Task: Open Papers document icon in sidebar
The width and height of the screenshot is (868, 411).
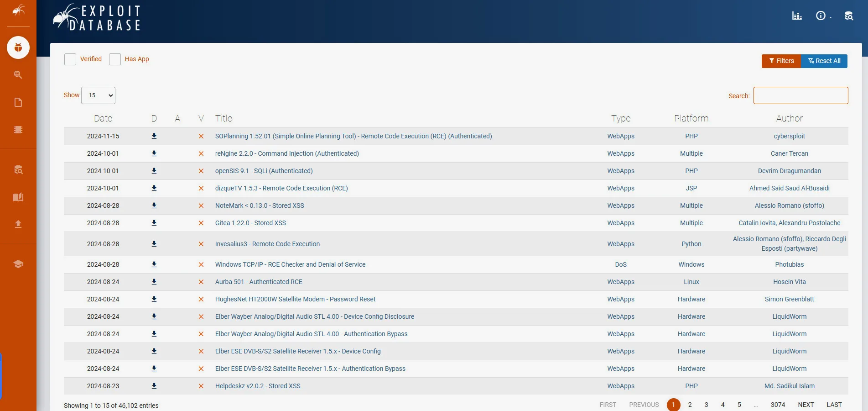Action: pyautogui.click(x=18, y=102)
